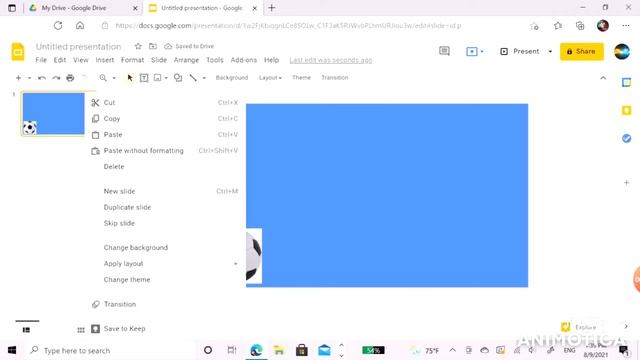This screenshot has height=360, width=640.
Task: Click the insert image tool
Action: point(158,78)
